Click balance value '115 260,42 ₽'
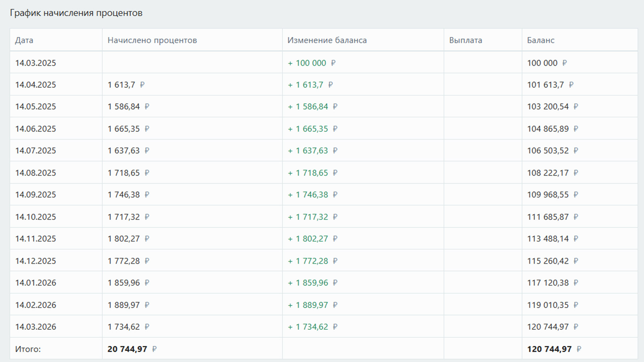Viewport: 644px width, 362px height. coord(553,261)
